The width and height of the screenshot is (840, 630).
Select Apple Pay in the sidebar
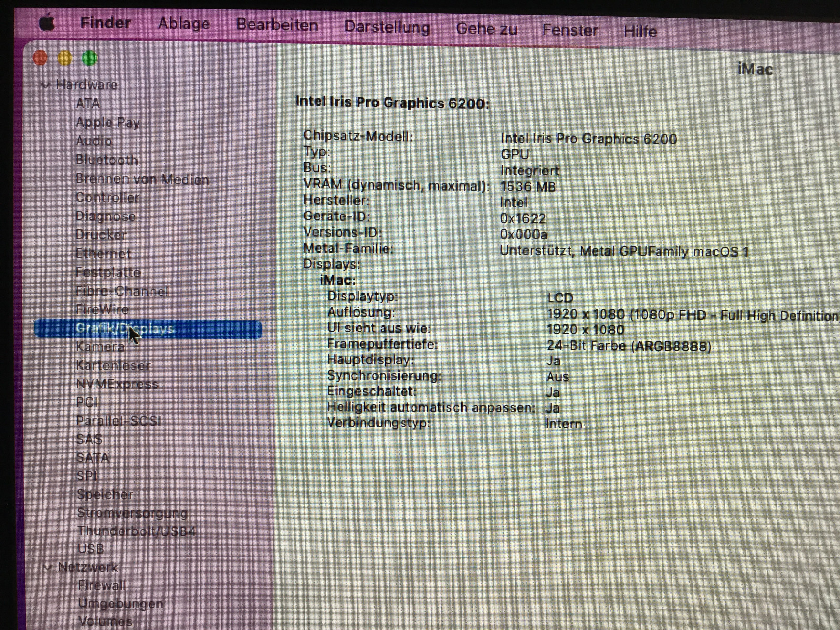(x=108, y=122)
